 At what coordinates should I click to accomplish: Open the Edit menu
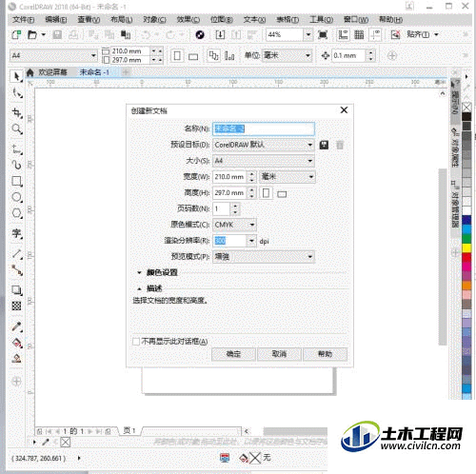pos(56,20)
